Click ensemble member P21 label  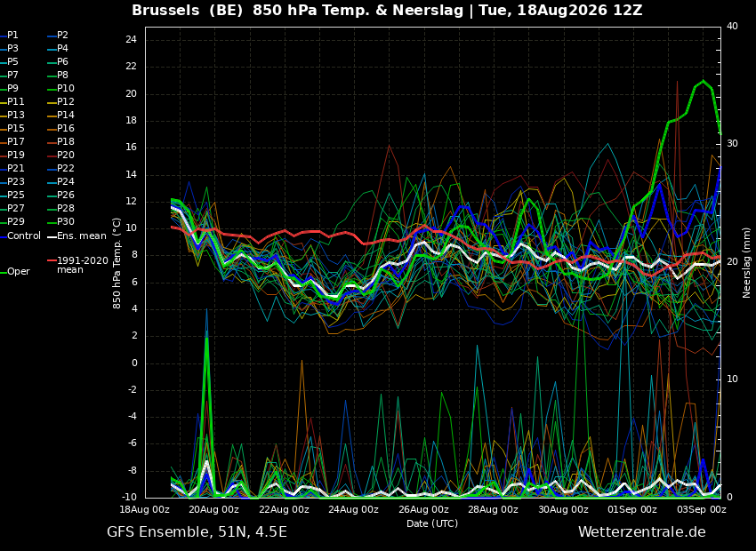click(15, 169)
